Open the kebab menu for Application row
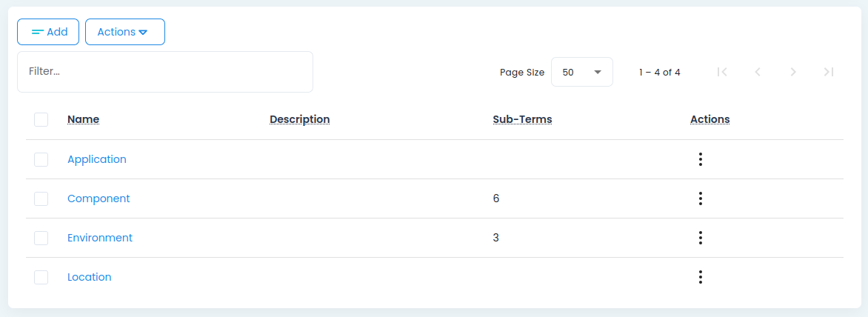 (x=700, y=159)
